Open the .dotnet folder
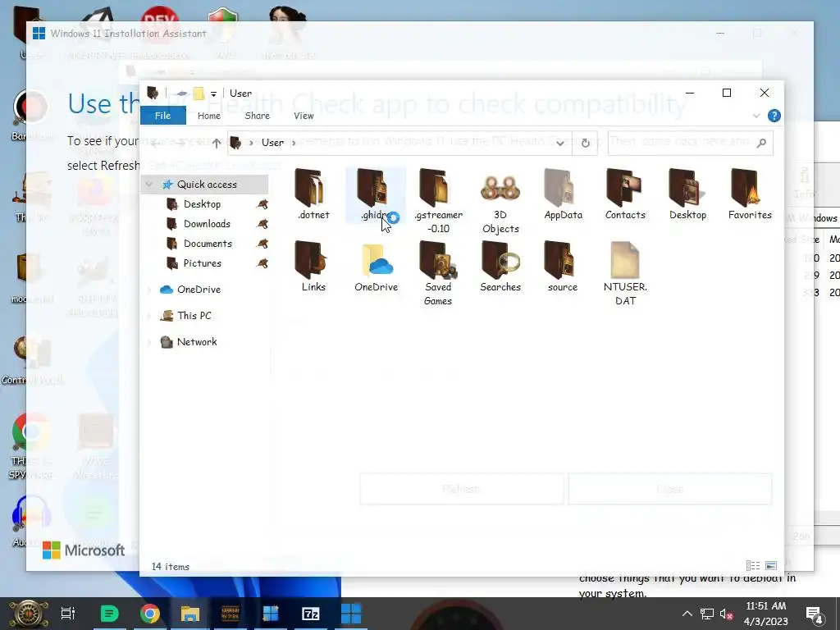Viewport: 840px width, 630px height. 313,194
